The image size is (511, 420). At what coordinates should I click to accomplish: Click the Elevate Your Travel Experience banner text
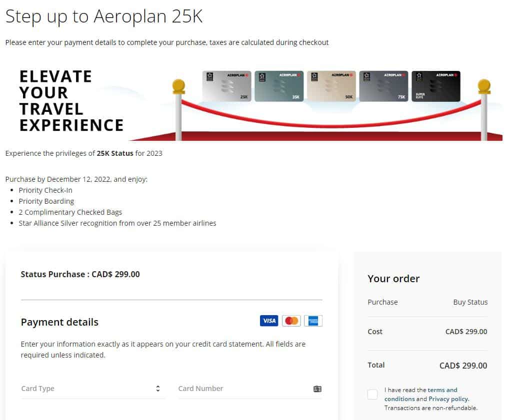point(71,100)
